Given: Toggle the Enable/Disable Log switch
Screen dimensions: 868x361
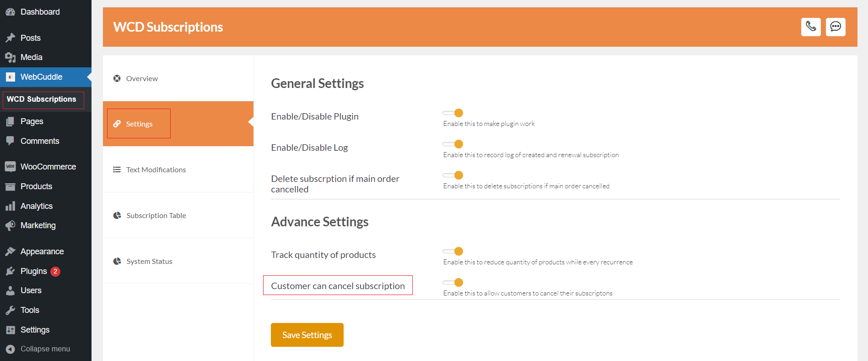Looking at the screenshot, I should (x=453, y=144).
